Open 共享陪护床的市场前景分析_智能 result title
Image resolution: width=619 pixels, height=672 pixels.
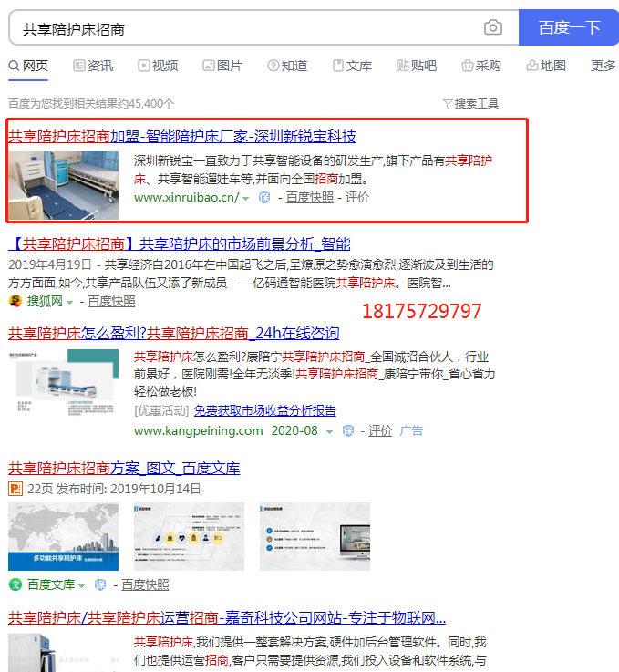[179, 243]
